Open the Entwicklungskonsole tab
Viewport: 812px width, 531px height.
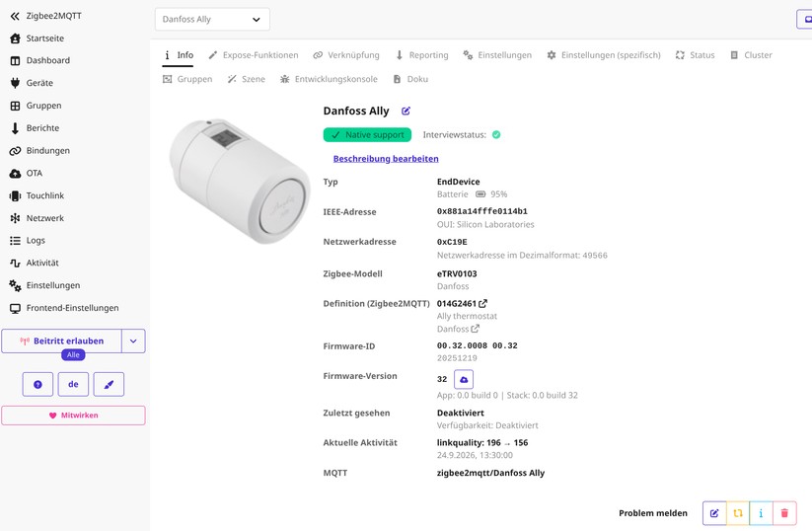tap(329, 79)
